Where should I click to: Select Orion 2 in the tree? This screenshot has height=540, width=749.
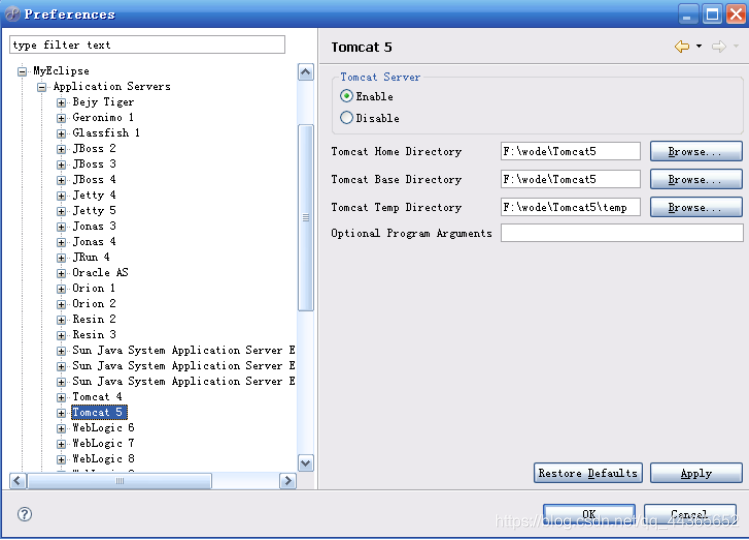[x=94, y=304]
